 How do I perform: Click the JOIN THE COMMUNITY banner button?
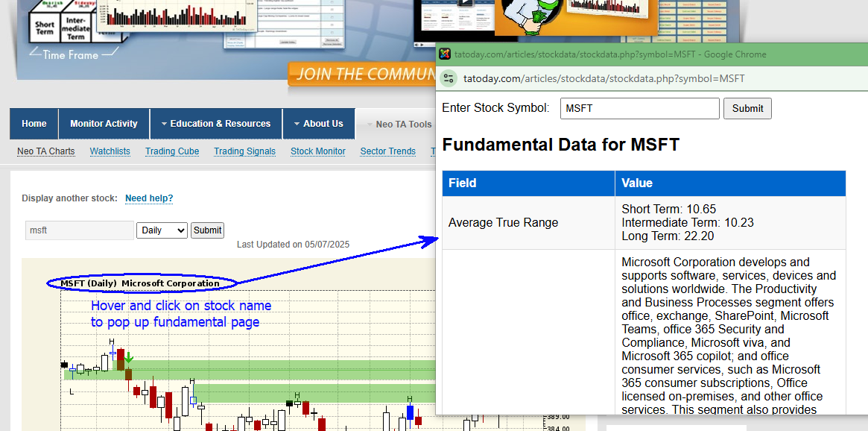(362, 75)
